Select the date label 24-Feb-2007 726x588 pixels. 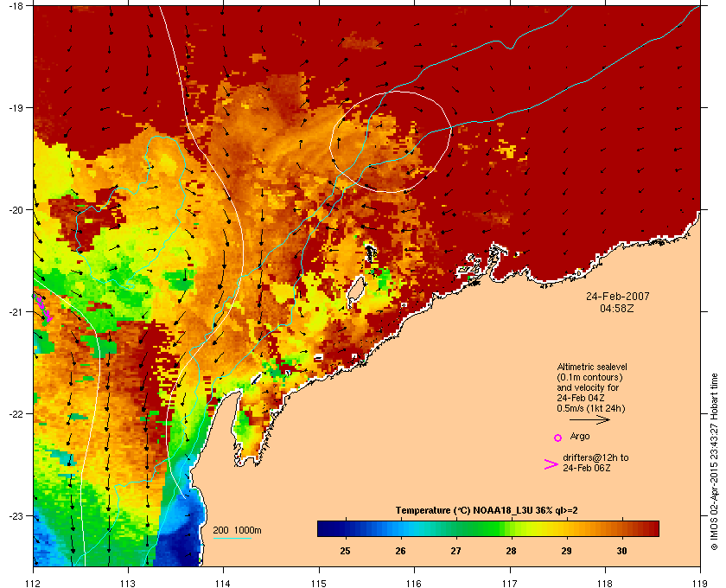(618, 296)
